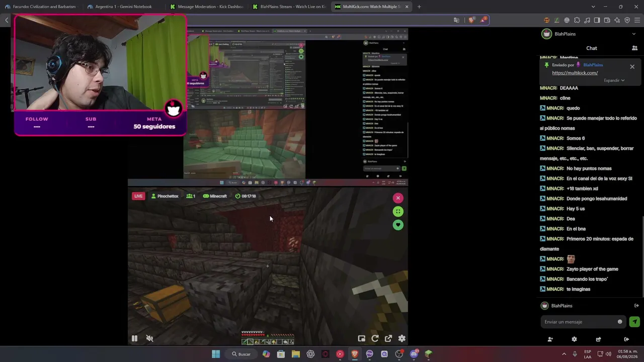
Task: Open the browser main hamburger menu
Action: pos(637,20)
